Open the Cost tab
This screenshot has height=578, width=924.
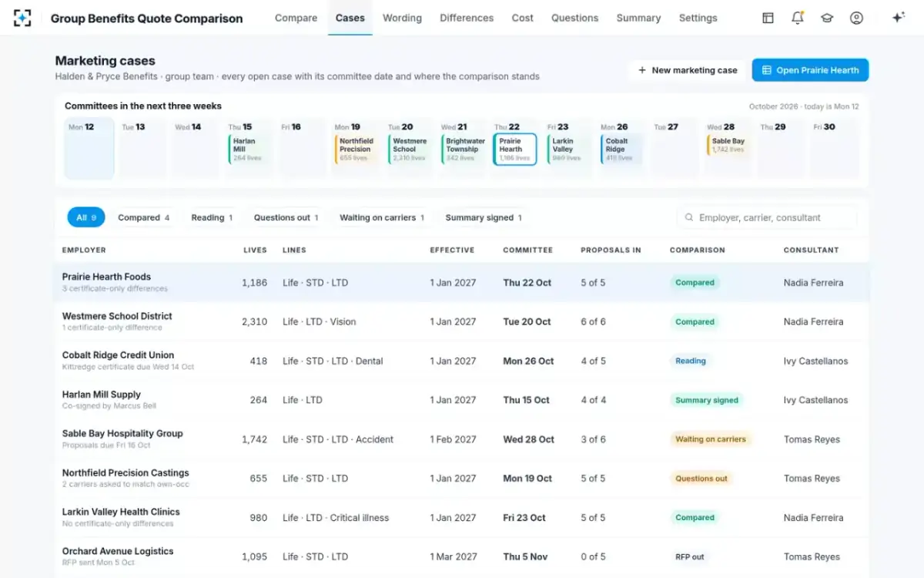tap(523, 18)
